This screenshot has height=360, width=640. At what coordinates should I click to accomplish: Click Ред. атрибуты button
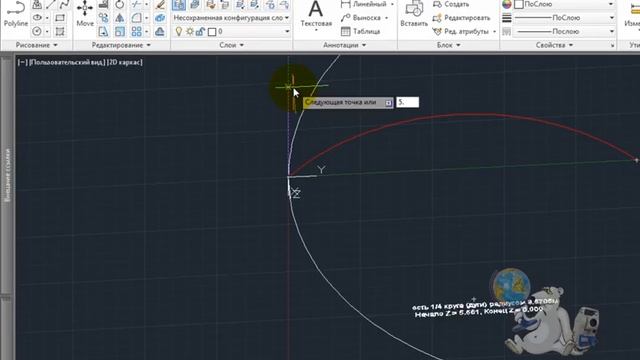point(460,31)
